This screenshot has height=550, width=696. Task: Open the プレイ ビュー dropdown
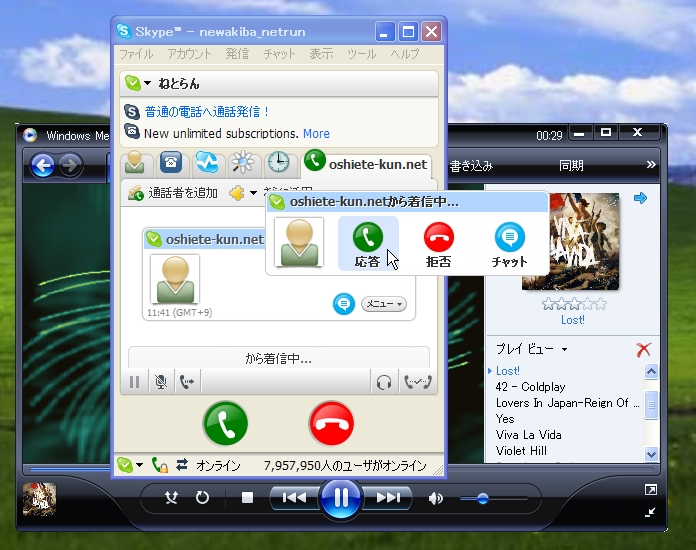click(x=531, y=349)
